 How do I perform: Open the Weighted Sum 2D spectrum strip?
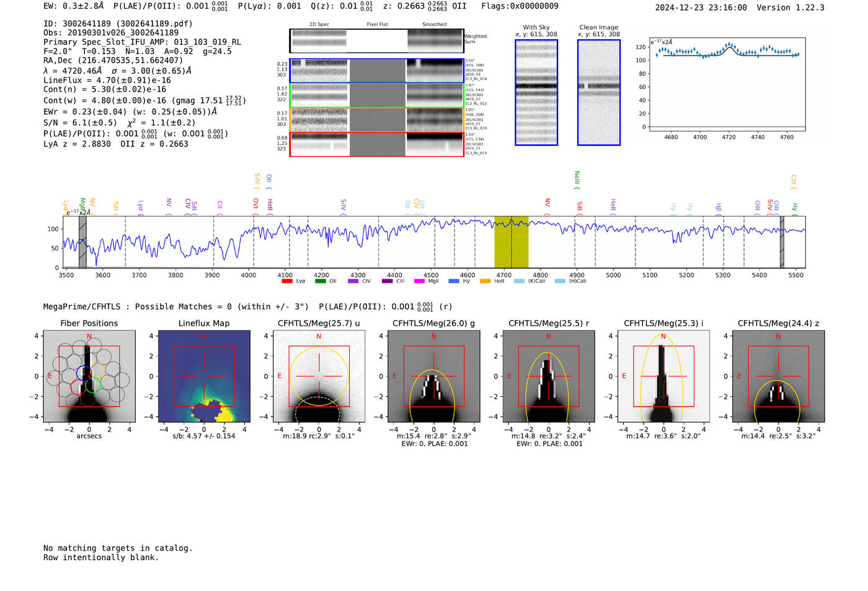pyautogui.click(x=376, y=41)
